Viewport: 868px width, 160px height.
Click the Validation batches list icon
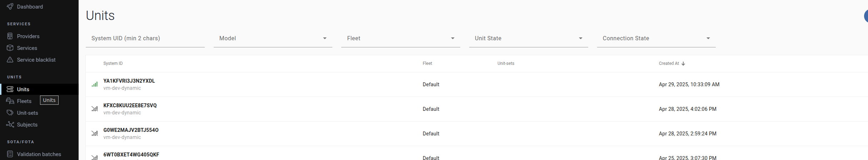[10, 154]
